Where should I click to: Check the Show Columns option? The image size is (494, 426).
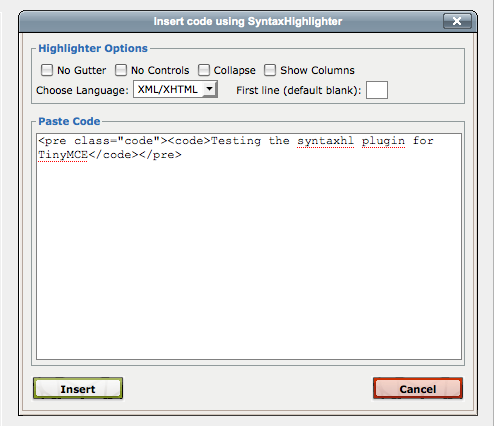point(270,70)
